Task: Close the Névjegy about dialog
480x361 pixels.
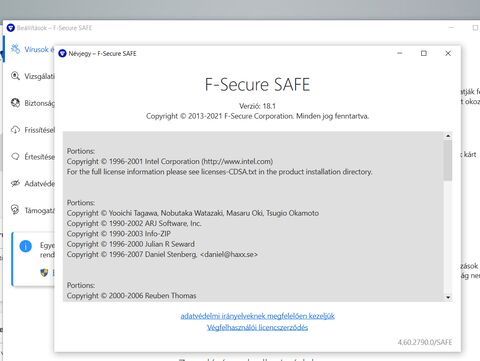Action: point(448,53)
